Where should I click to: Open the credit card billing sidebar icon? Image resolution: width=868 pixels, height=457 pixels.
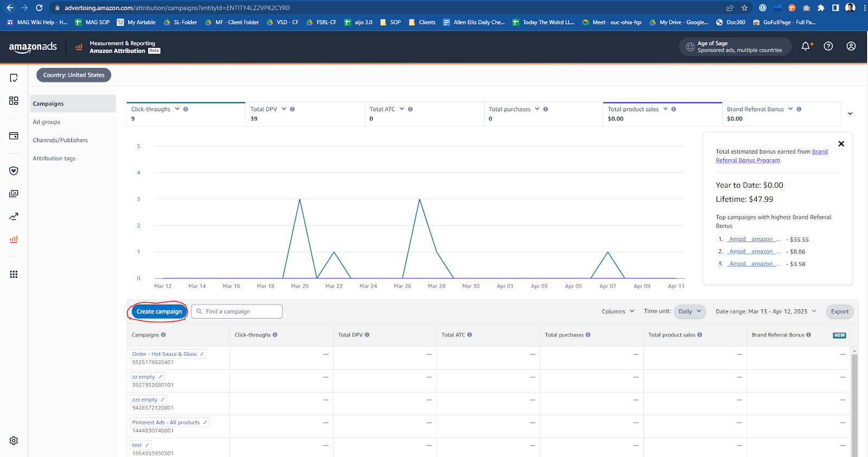pyautogui.click(x=14, y=136)
